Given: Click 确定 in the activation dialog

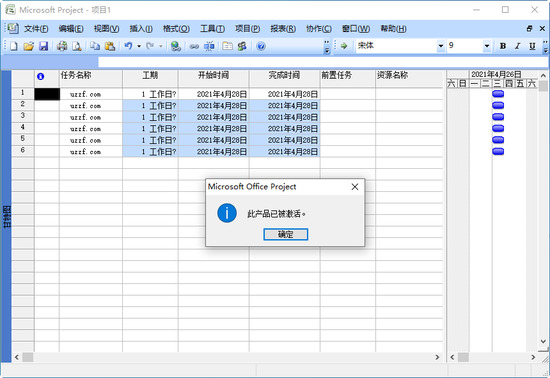Looking at the screenshot, I should (x=286, y=234).
